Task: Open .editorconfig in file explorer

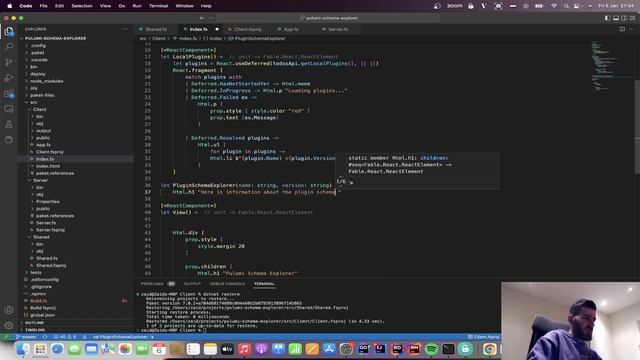Action: pos(76,280)
